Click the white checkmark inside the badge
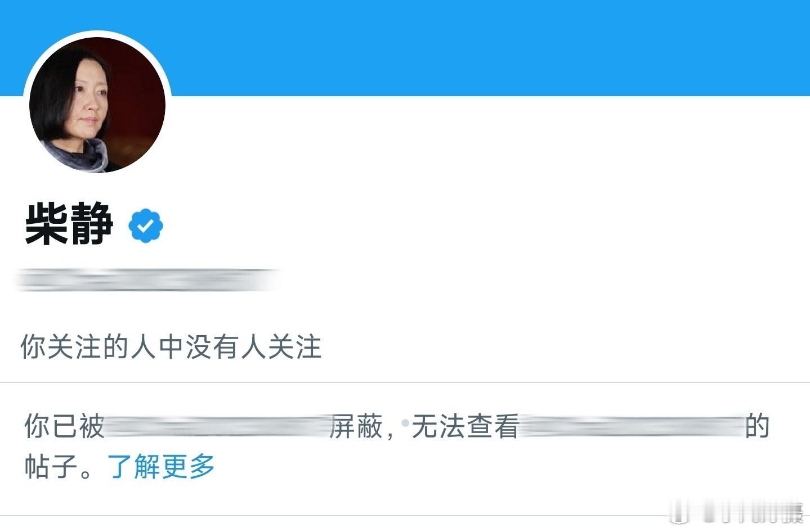810x532 pixels. tap(146, 226)
